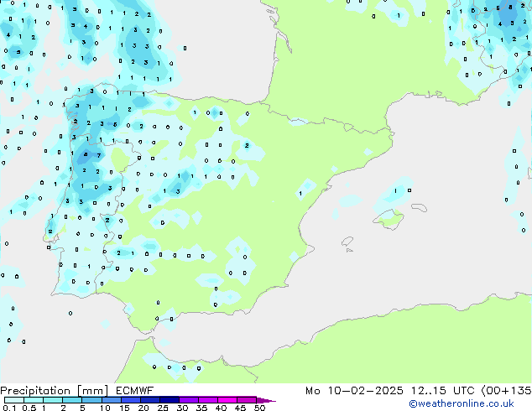Click the "[mm]" unit label
The width and height of the screenshot is (532, 411).
pos(93,391)
